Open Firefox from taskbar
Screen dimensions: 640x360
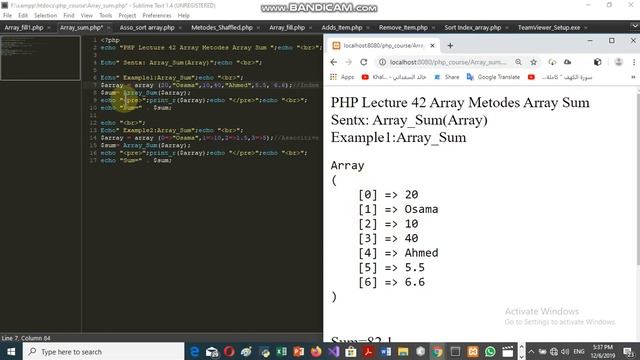click(x=316, y=351)
